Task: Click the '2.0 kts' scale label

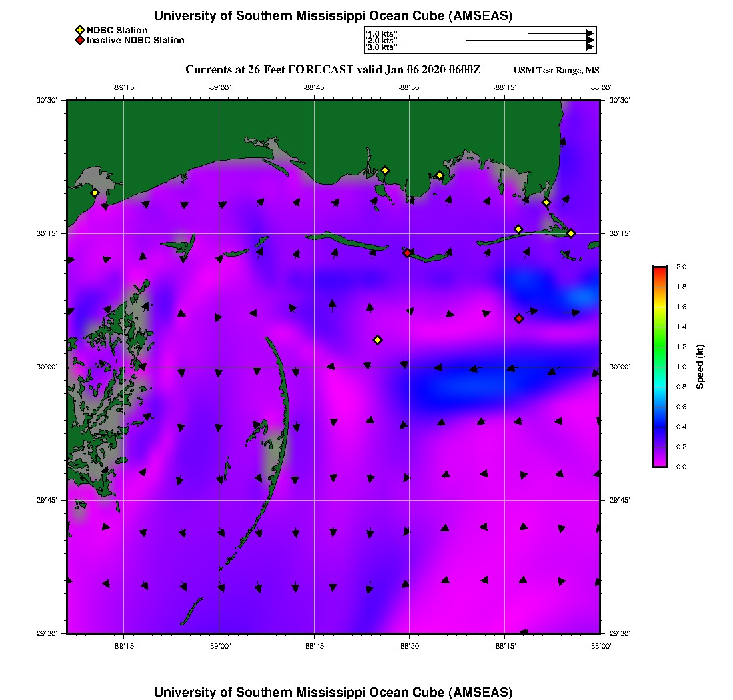Action: (382, 41)
